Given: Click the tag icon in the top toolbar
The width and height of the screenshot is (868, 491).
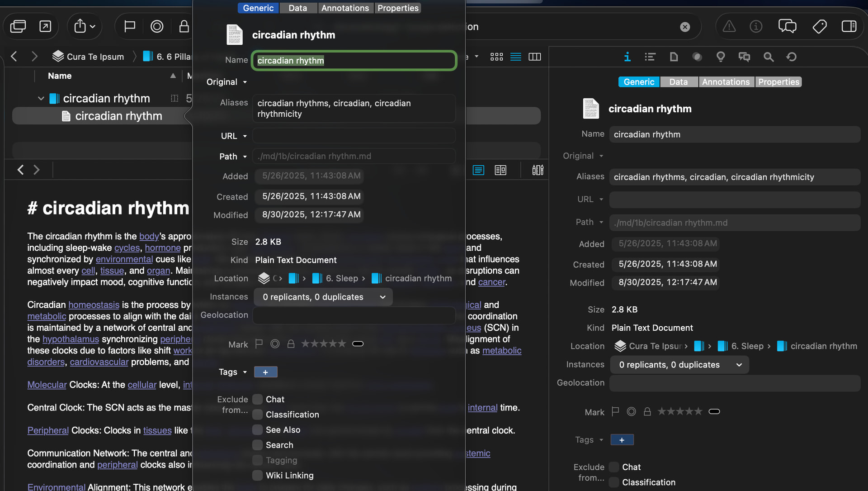Looking at the screenshot, I should click(x=819, y=26).
